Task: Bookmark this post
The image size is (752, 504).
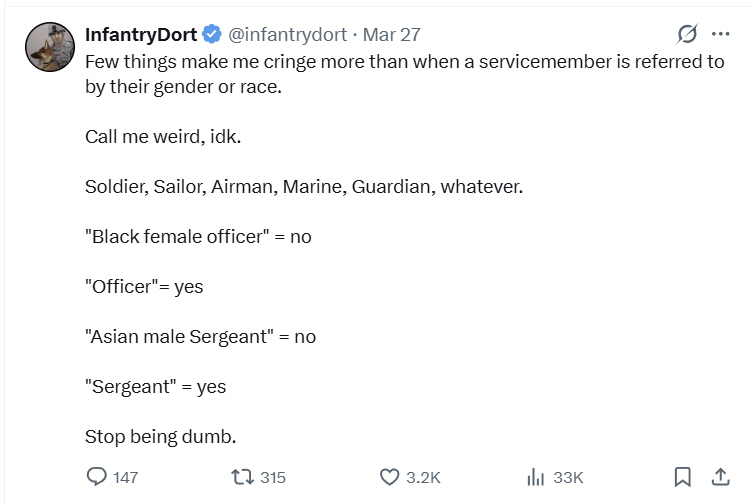Action: (682, 477)
